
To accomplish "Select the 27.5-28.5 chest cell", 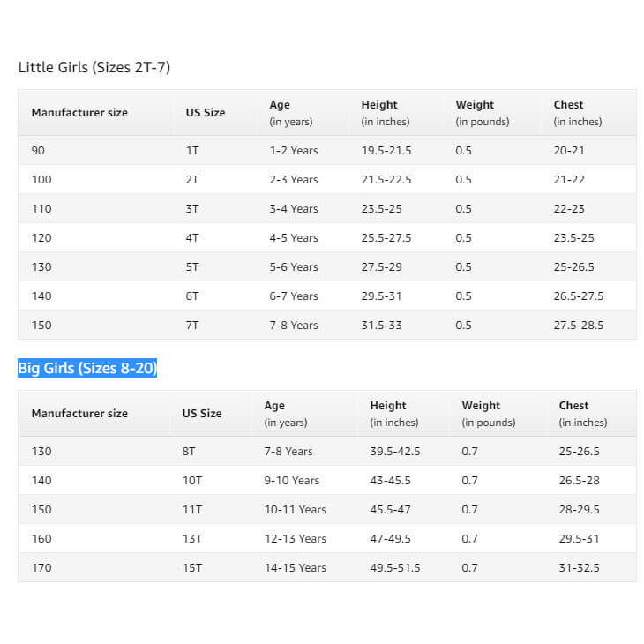I will (579, 326).
